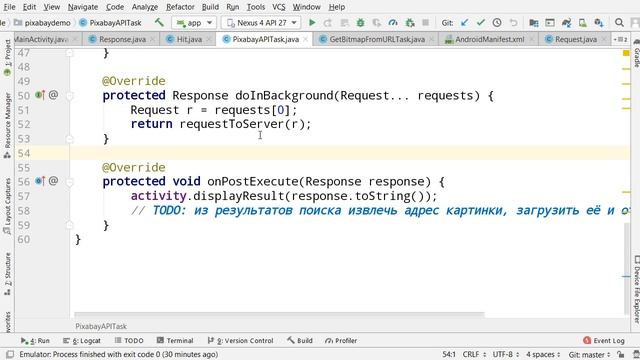The width and height of the screenshot is (640, 360).
Task: Update project with Git blue arrow
Action: 464,23
